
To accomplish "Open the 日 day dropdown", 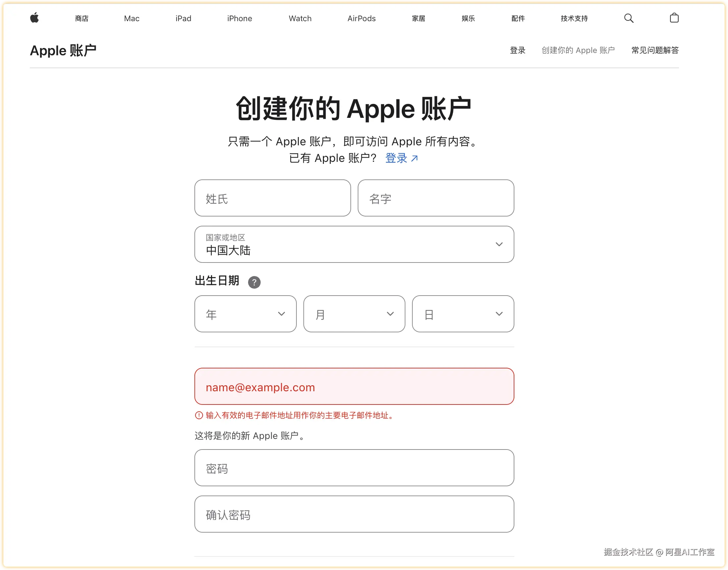I will [463, 314].
